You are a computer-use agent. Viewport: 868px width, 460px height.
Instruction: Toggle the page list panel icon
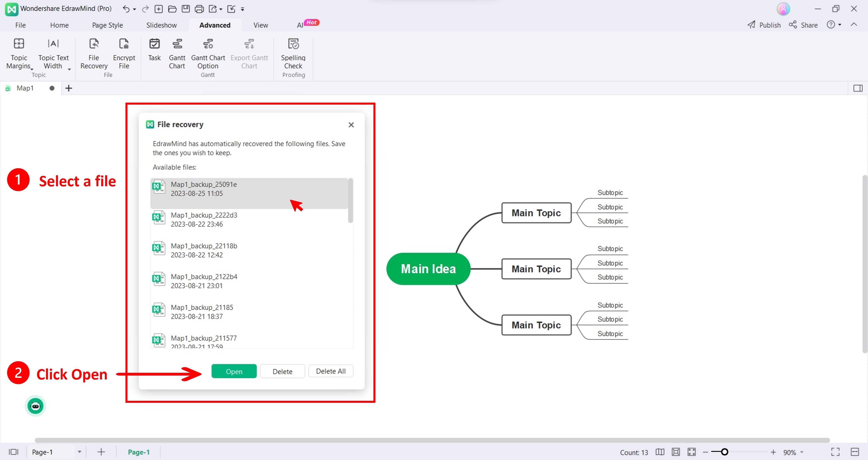click(13, 452)
